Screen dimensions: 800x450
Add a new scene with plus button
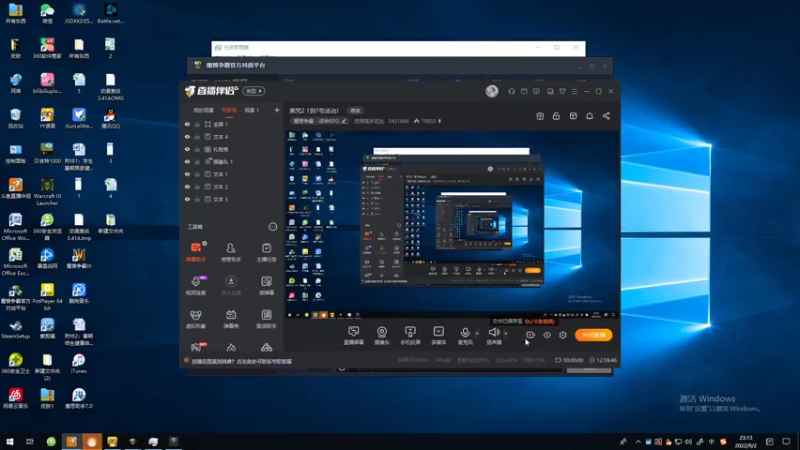coord(277,110)
